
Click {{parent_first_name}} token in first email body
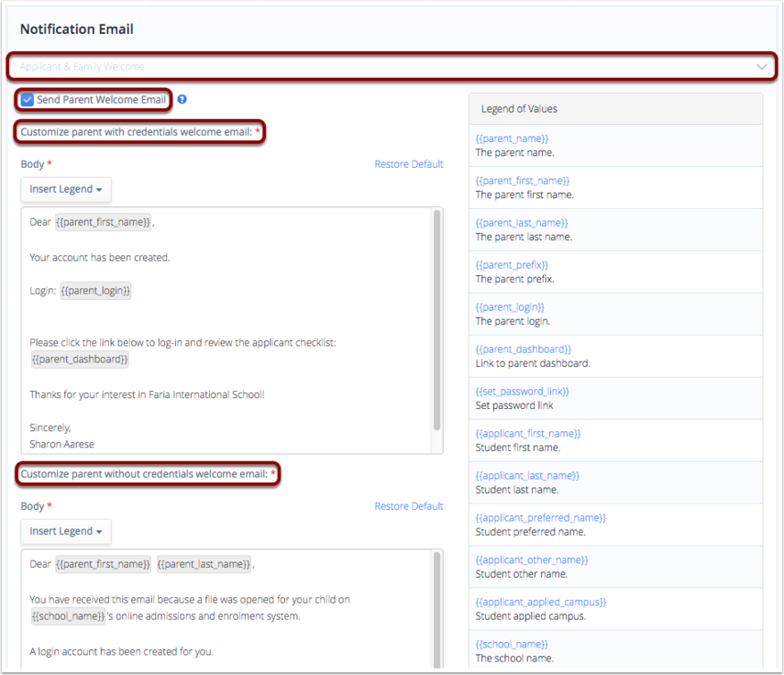point(103,222)
